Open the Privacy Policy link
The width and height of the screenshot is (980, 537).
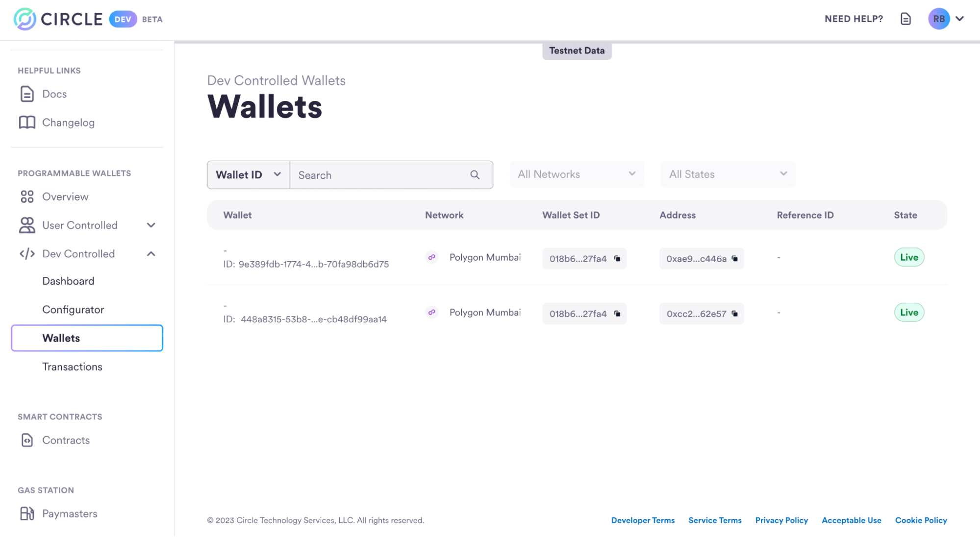point(781,520)
